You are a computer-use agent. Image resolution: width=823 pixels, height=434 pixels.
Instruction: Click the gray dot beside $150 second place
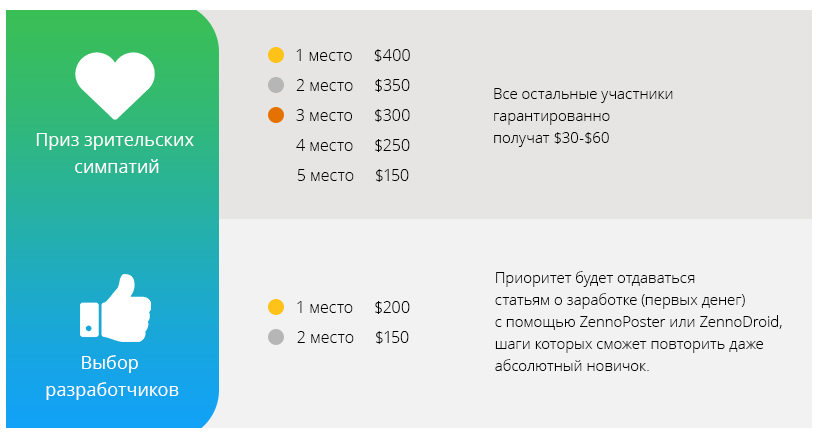point(277,338)
